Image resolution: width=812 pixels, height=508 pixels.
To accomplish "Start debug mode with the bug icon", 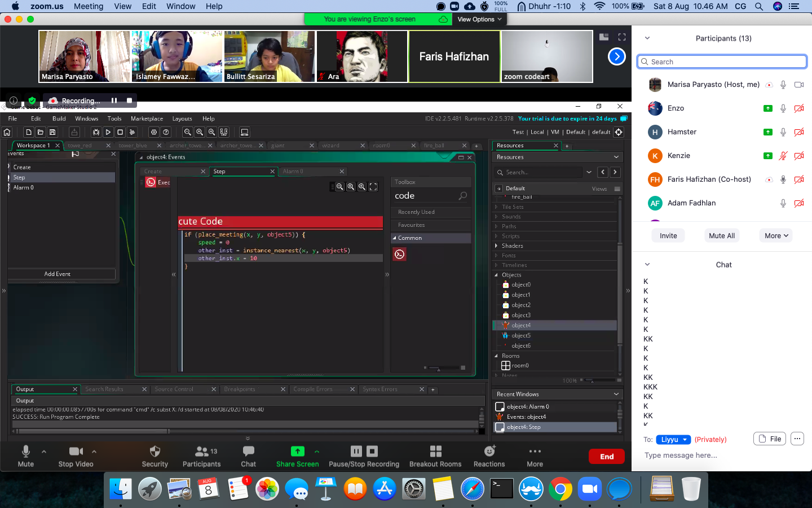I will (x=96, y=132).
